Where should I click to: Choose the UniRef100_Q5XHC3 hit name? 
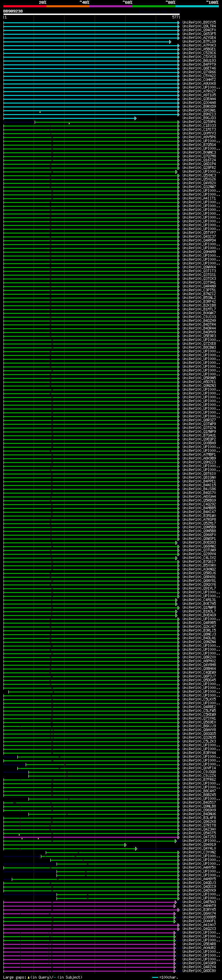[x=199, y=175]
